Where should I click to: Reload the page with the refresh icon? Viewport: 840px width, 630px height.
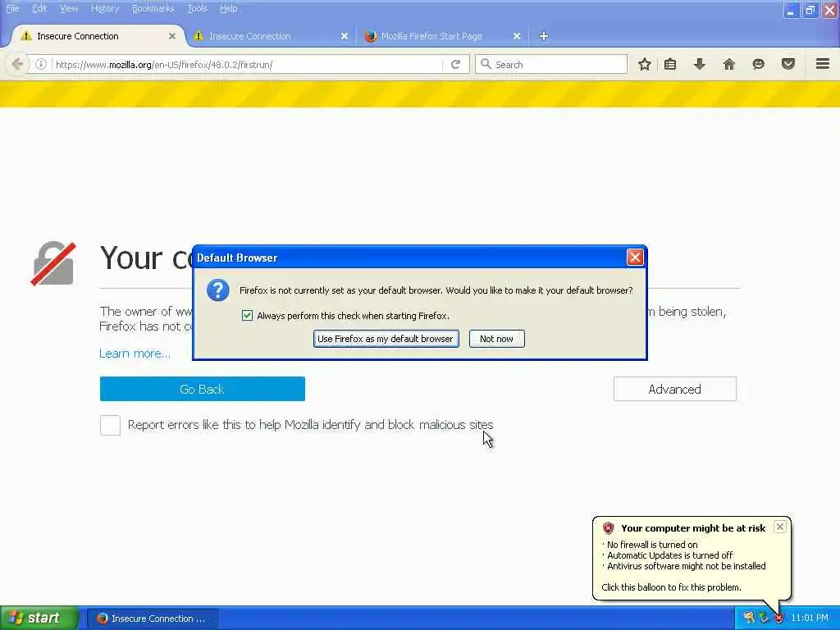pos(455,64)
